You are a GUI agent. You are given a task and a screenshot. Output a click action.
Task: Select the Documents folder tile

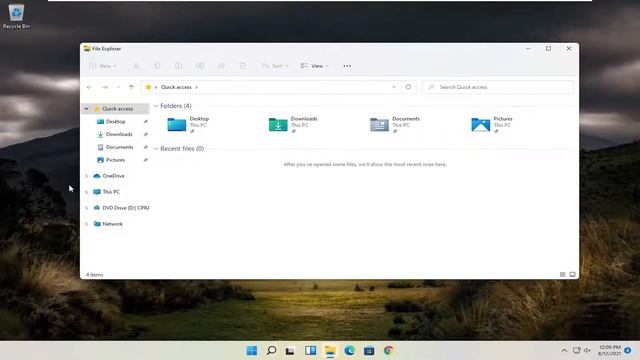[x=396, y=124]
